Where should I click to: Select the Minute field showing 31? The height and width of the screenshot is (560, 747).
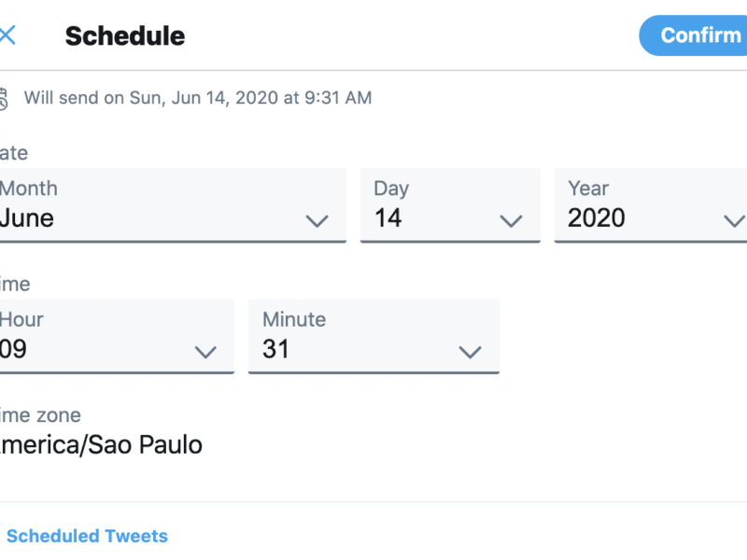(x=374, y=336)
